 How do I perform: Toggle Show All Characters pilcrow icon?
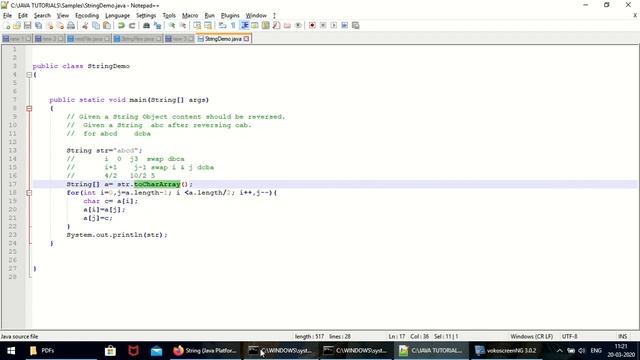(233, 25)
